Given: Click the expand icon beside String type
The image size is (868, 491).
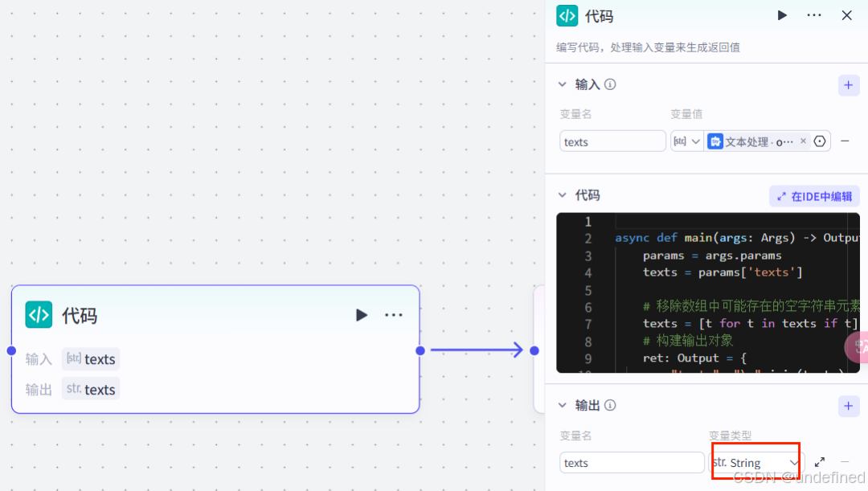Looking at the screenshot, I should [x=820, y=462].
